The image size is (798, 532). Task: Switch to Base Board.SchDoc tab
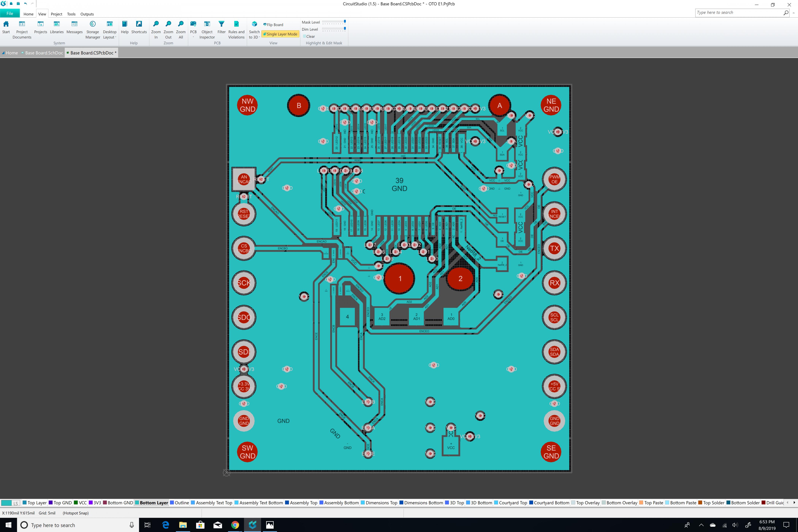tap(42, 53)
